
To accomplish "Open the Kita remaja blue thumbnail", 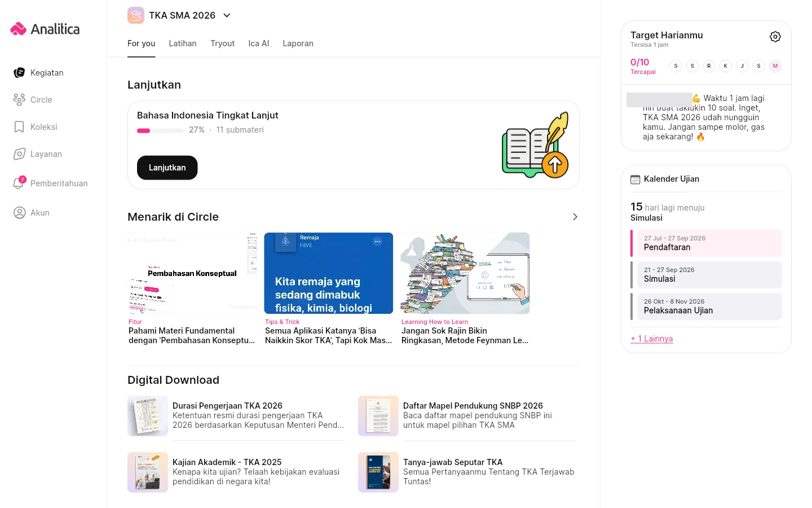I will click(x=329, y=273).
